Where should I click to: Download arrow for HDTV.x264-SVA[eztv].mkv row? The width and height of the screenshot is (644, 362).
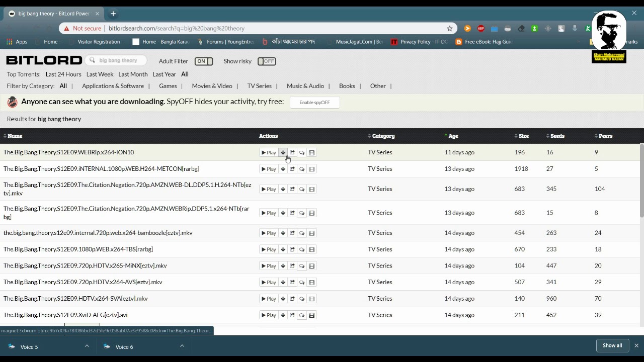pos(283,299)
